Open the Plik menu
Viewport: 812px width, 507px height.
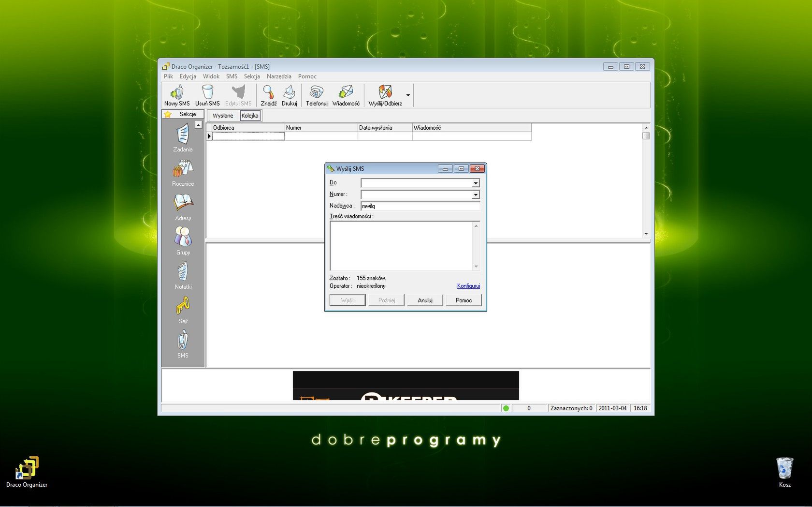tap(168, 76)
